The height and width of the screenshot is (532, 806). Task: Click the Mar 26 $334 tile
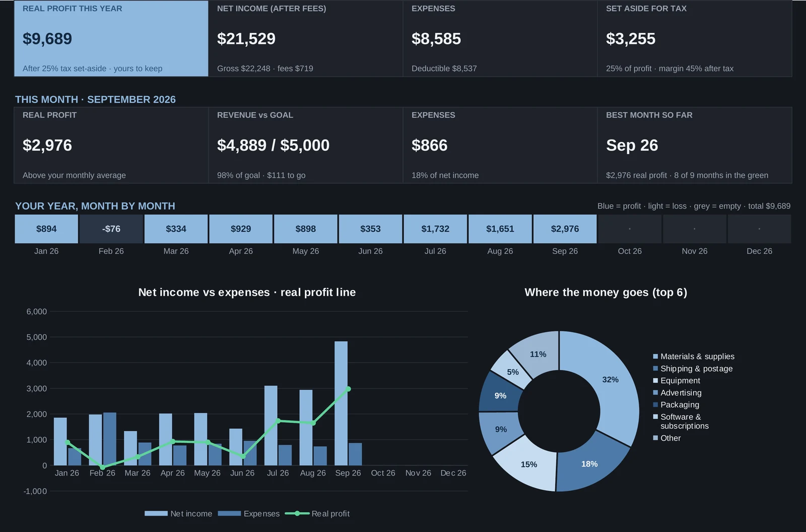coord(176,229)
